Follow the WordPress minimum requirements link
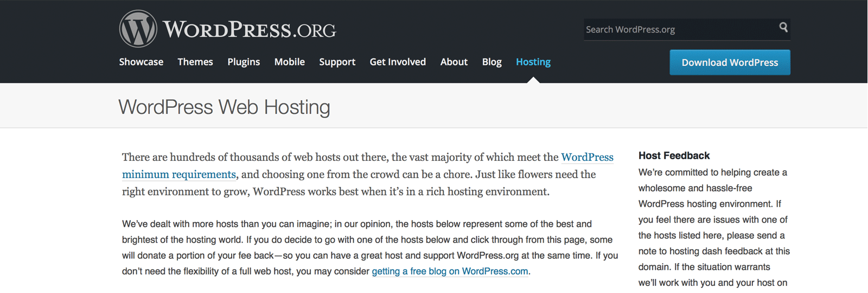 click(178, 174)
